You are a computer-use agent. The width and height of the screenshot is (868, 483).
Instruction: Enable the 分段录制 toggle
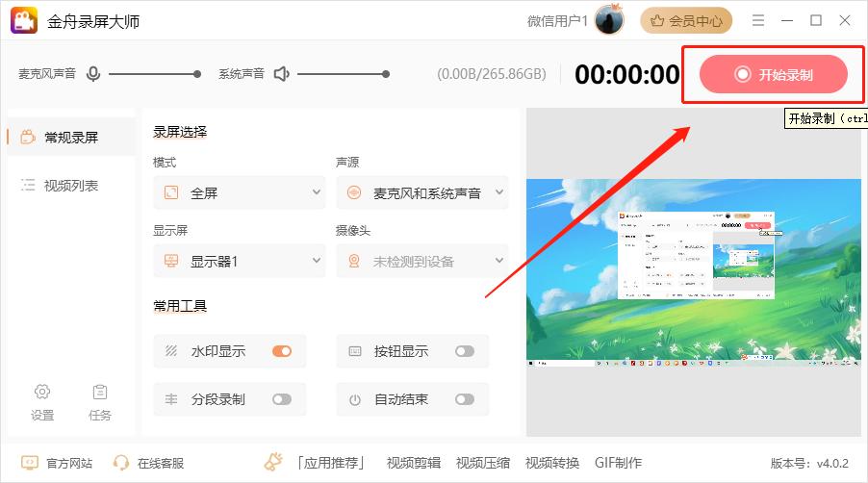[x=282, y=399]
